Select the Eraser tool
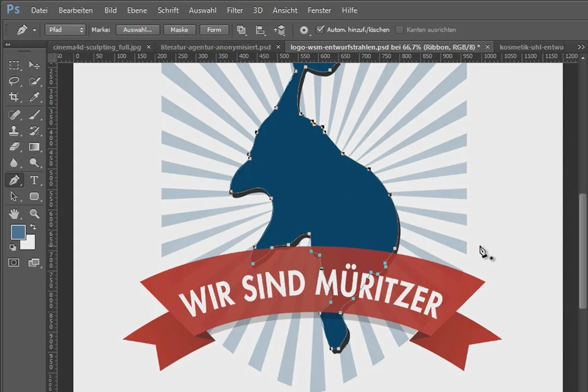This screenshot has width=588, height=392. click(14, 147)
